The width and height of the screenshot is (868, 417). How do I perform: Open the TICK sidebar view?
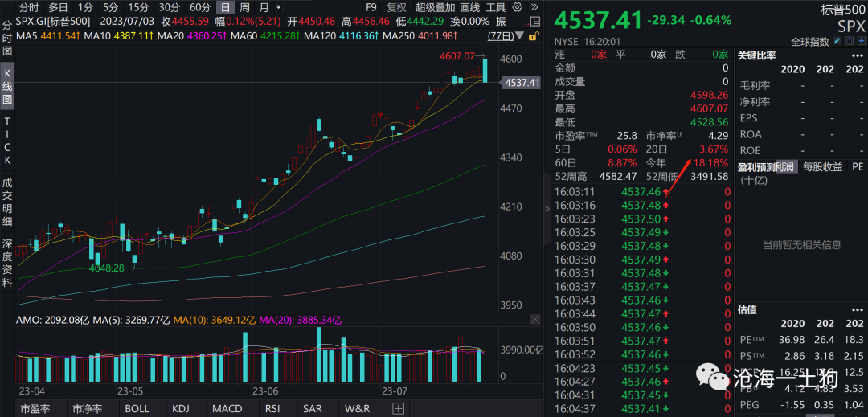[x=8, y=141]
